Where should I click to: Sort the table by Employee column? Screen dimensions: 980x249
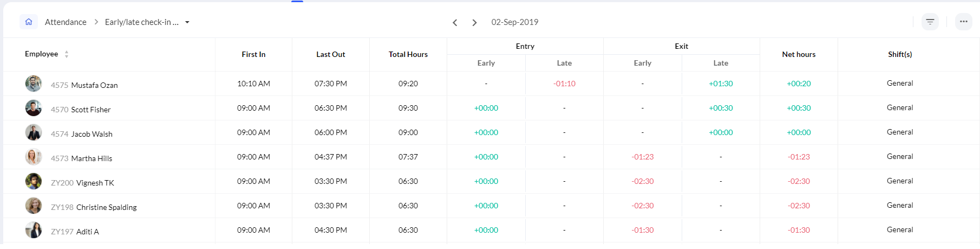point(67,54)
